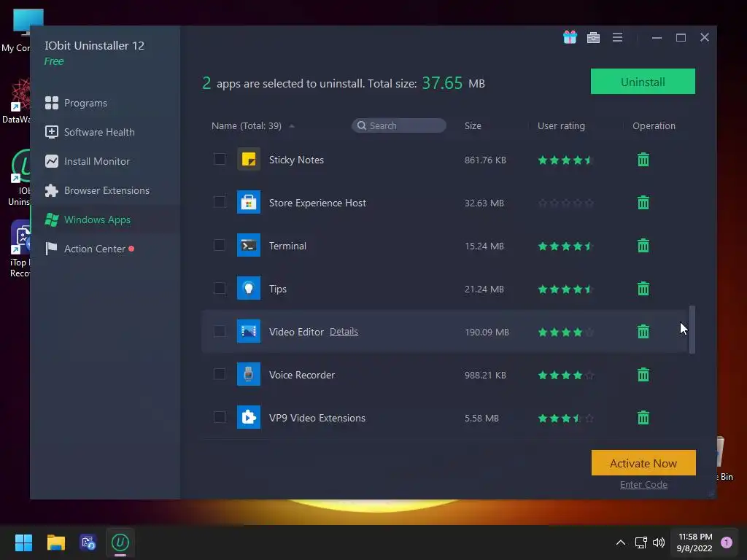Click the trash icon for Voice Recorder
Viewport: 747px width, 560px height.
coord(643,375)
